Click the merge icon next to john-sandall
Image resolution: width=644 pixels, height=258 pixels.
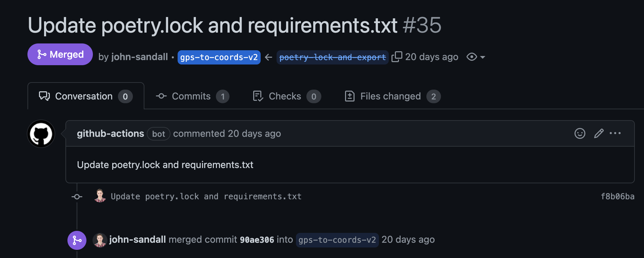click(77, 240)
